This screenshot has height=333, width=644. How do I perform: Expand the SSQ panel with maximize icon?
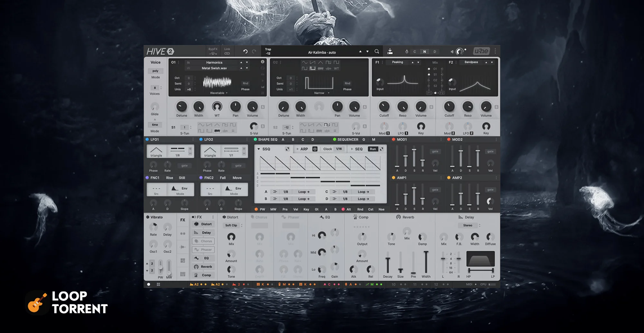pos(287,149)
